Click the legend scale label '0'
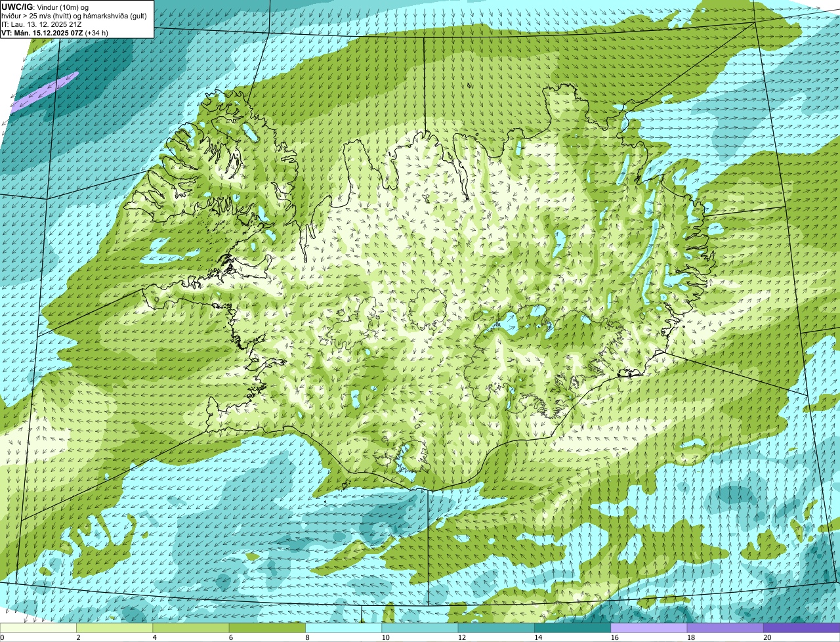Screen dimensions: 840x642 [2, 637]
